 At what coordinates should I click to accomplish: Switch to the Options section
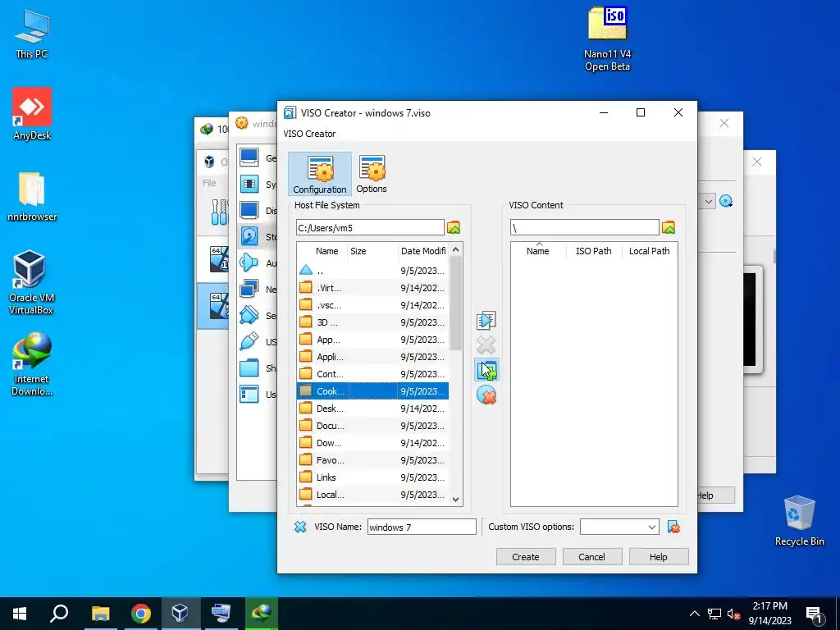[x=372, y=174]
